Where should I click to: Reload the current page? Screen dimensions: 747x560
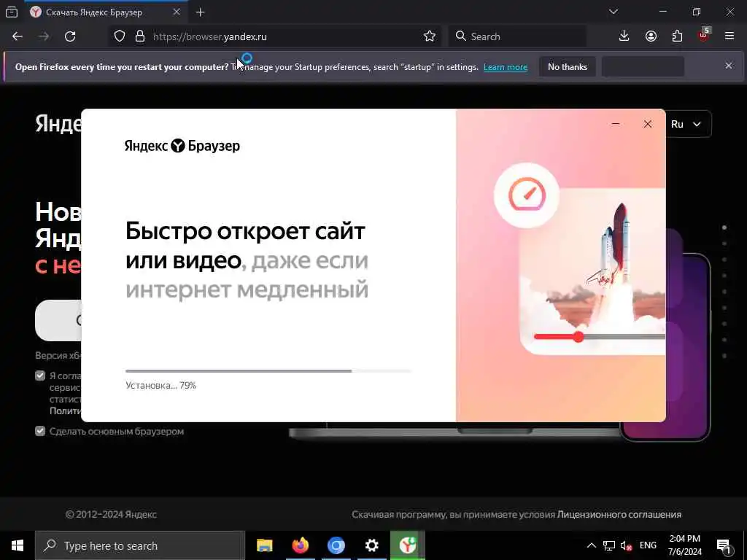[x=70, y=36]
